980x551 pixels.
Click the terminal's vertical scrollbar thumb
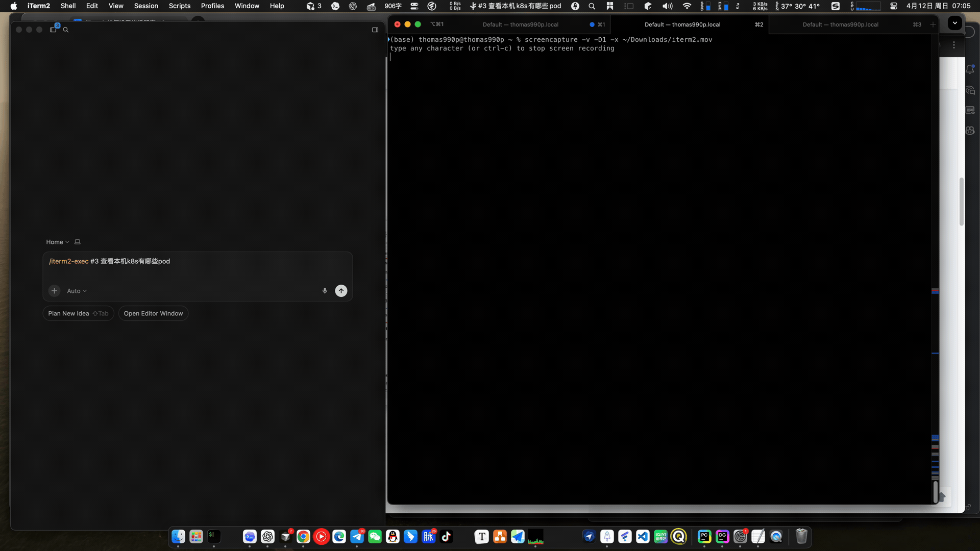point(935,492)
